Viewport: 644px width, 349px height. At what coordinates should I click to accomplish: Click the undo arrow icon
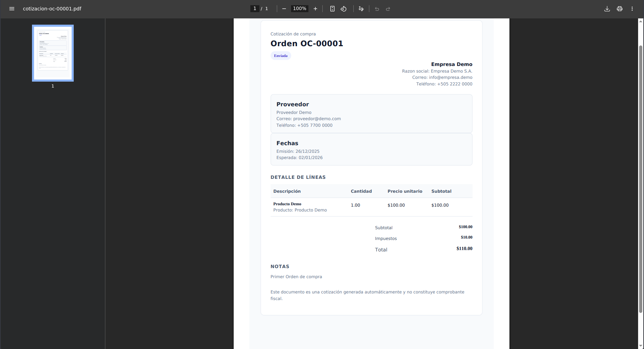377,9
